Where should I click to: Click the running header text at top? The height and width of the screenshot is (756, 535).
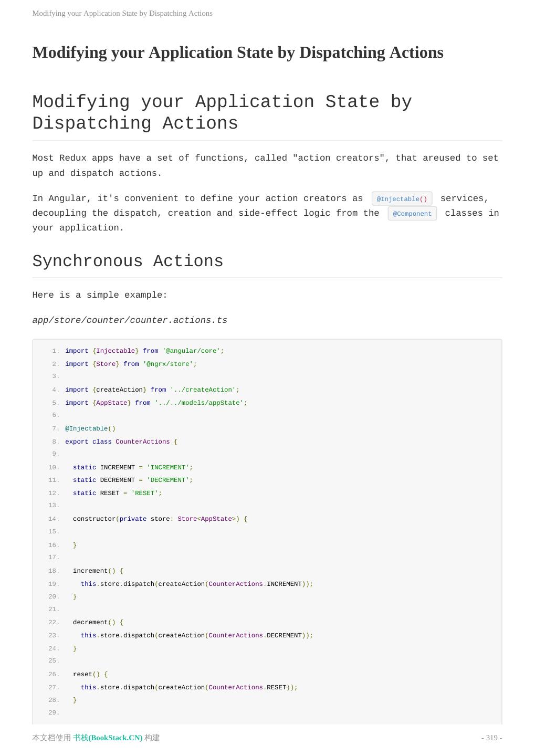(x=122, y=13)
